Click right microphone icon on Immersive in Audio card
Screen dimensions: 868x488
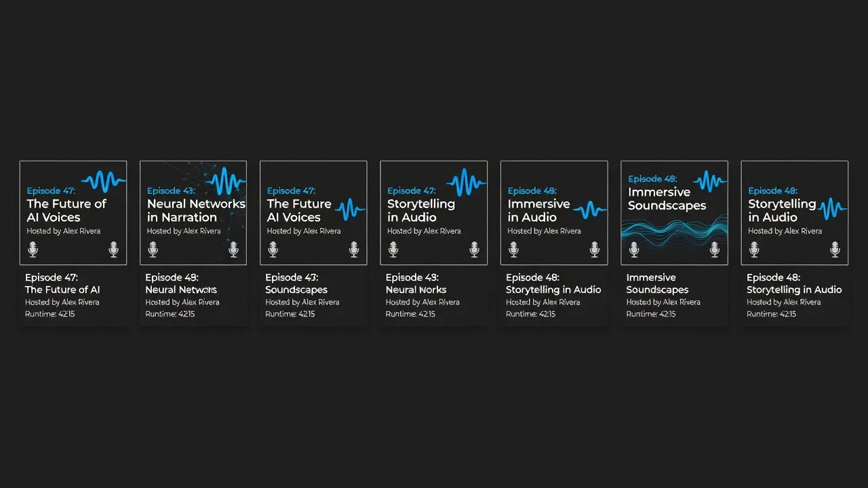pyautogui.click(x=595, y=250)
